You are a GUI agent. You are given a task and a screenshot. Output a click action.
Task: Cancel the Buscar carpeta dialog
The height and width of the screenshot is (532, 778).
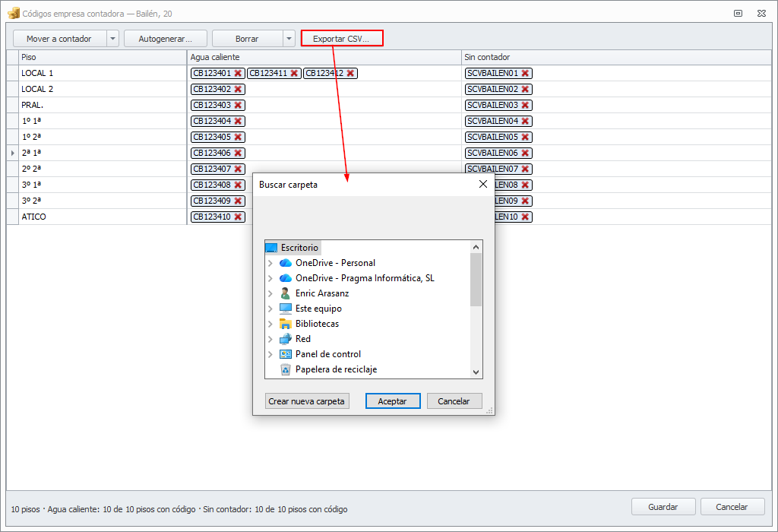coord(454,401)
